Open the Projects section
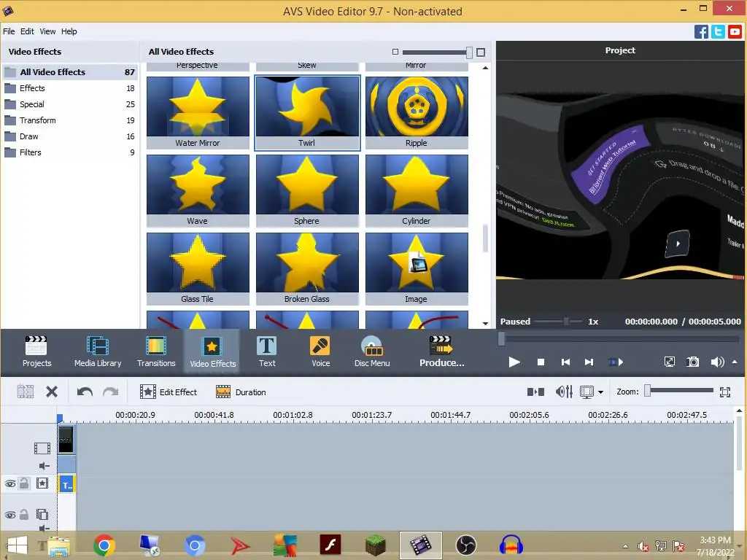The width and height of the screenshot is (747, 560). pyautogui.click(x=36, y=351)
